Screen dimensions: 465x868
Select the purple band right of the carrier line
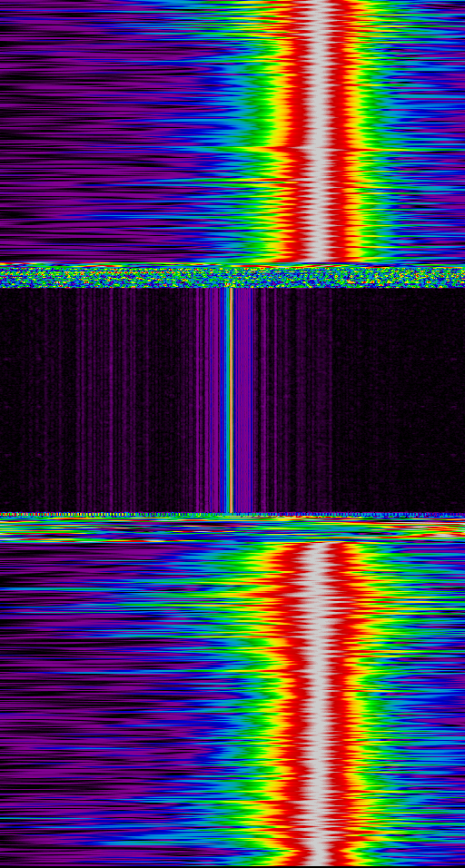coord(243,399)
